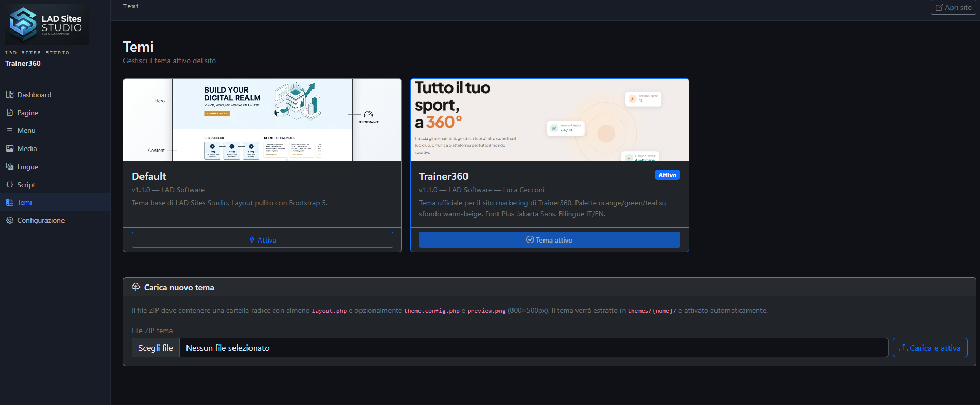Go to Pagine in the sidebar

point(55,113)
